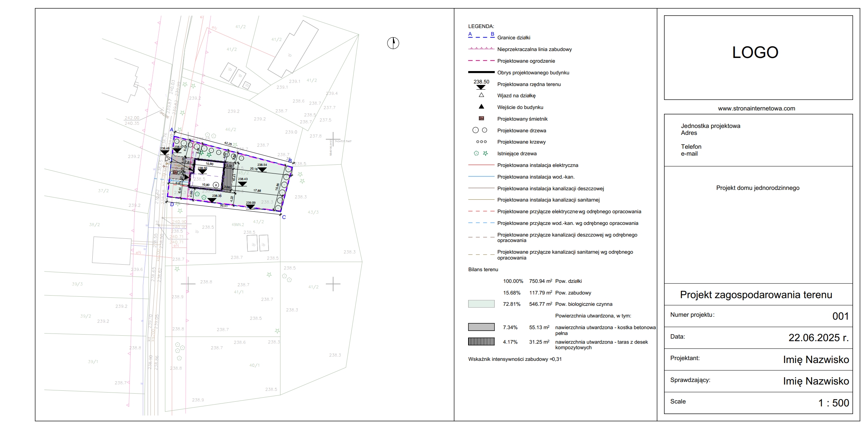
Task: Click the 'Projekt zagospodarowania terenu' heading
Action: click(756, 295)
